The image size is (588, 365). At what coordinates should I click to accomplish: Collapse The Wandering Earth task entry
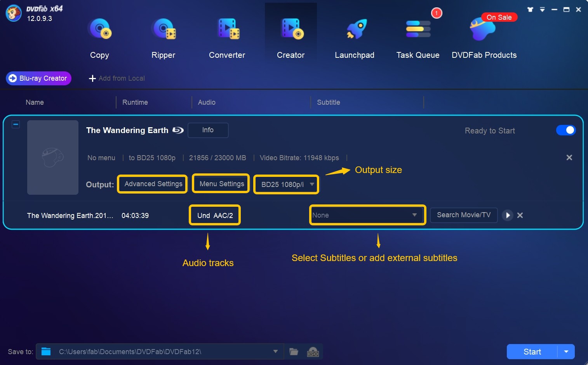pyautogui.click(x=16, y=125)
